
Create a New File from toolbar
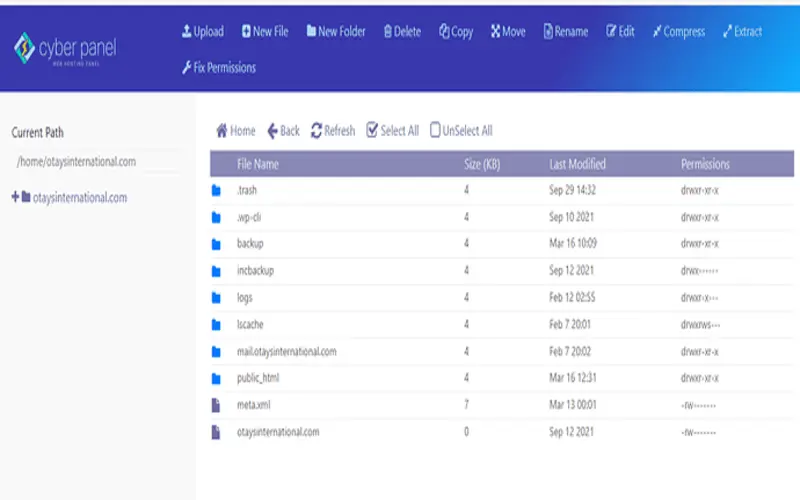(265, 32)
